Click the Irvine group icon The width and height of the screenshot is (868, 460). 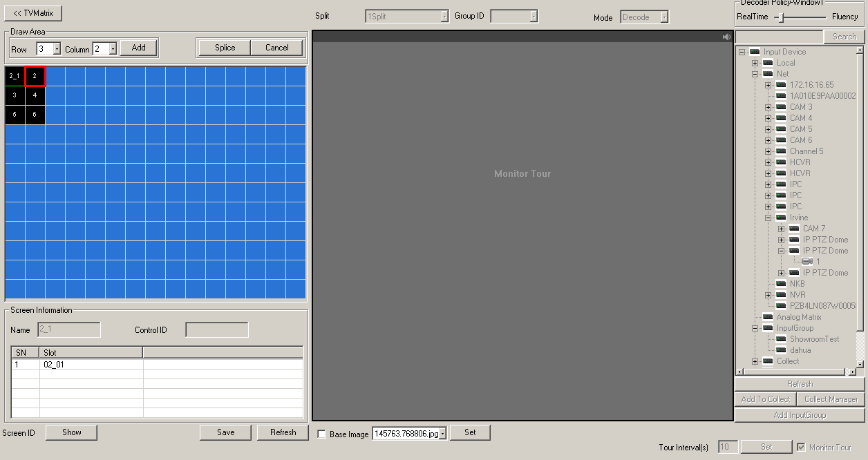[781, 218]
